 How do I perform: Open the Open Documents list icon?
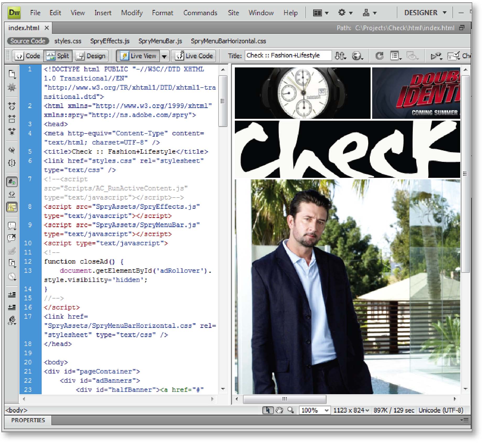pos(12,74)
